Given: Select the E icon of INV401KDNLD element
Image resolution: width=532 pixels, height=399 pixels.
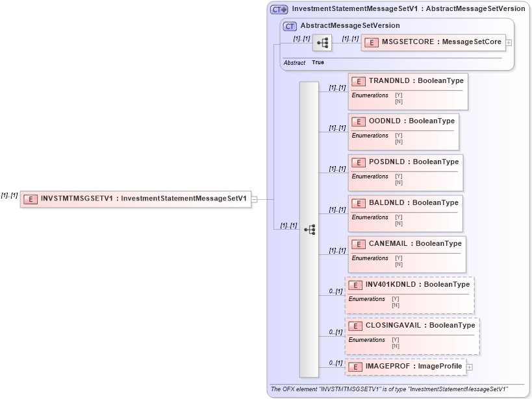Looking at the screenshot, I should coord(355,285).
